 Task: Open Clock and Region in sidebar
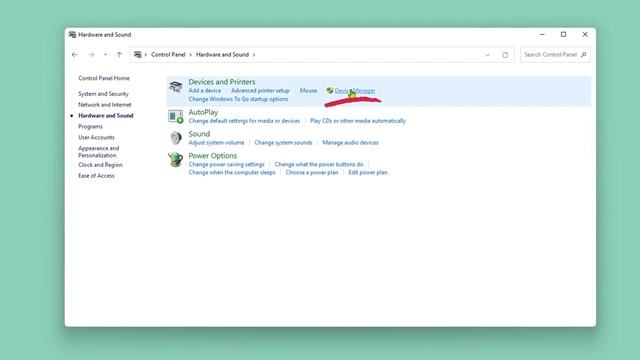[100, 165]
